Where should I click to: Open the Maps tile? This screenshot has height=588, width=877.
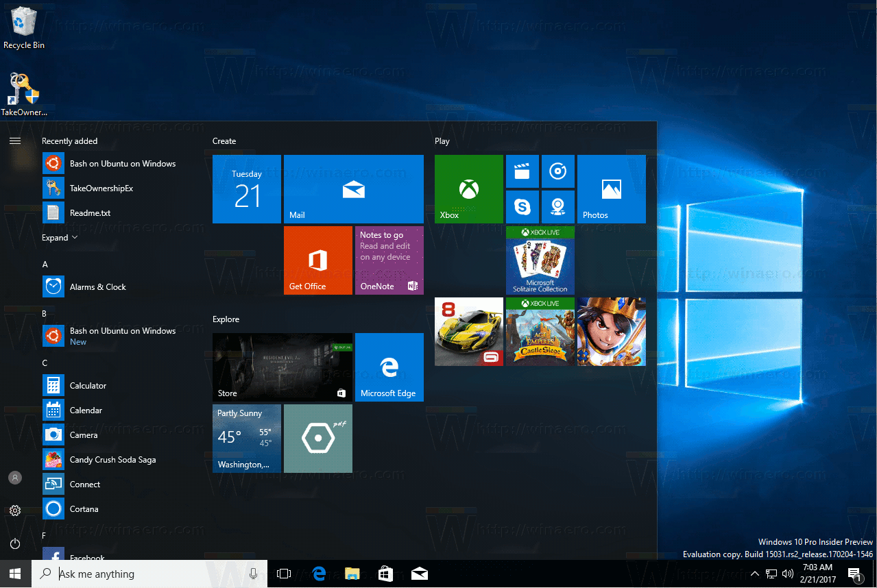pos(558,206)
